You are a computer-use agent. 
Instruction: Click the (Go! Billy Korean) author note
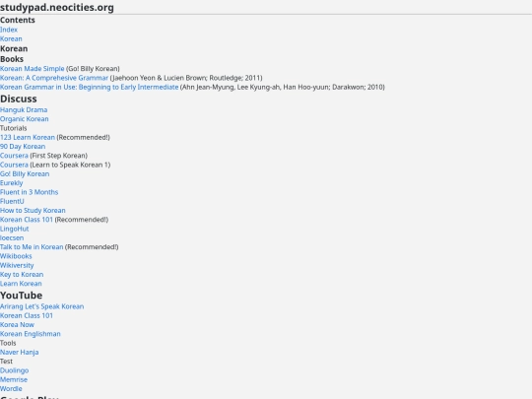click(x=93, y=69)
